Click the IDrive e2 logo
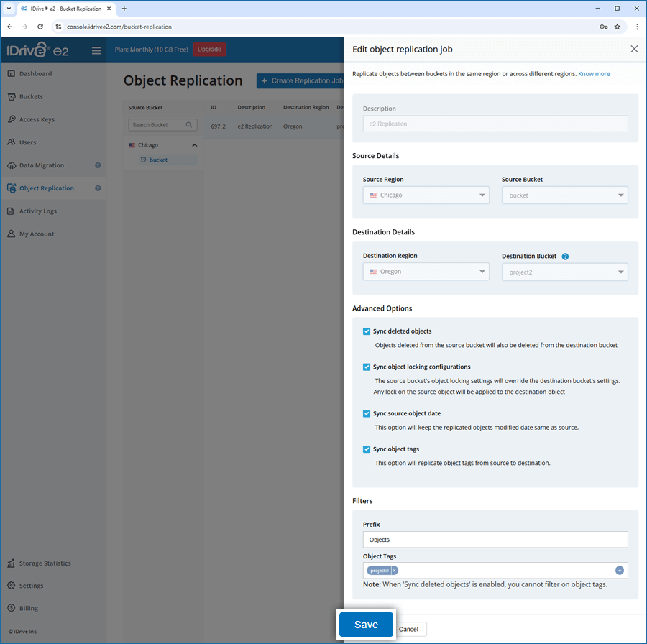The width and height of the screenshot is (647, 644). click(37, 50)
